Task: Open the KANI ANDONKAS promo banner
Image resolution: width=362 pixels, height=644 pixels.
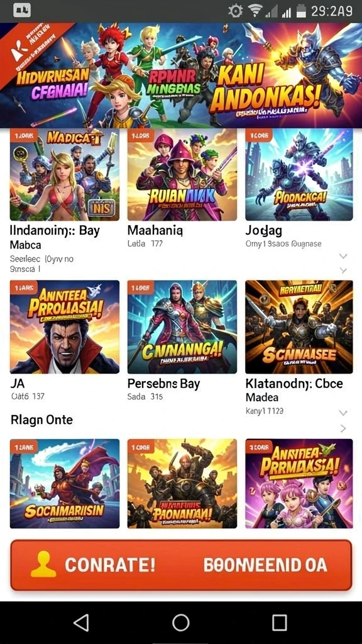Action: pyautogui.click(x=181, y=75)
